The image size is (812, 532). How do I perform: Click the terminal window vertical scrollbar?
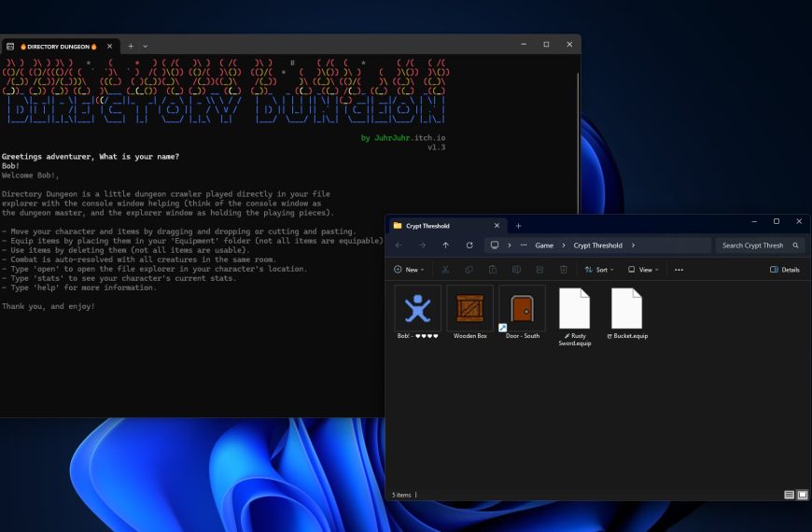click(x=578, y=141)
